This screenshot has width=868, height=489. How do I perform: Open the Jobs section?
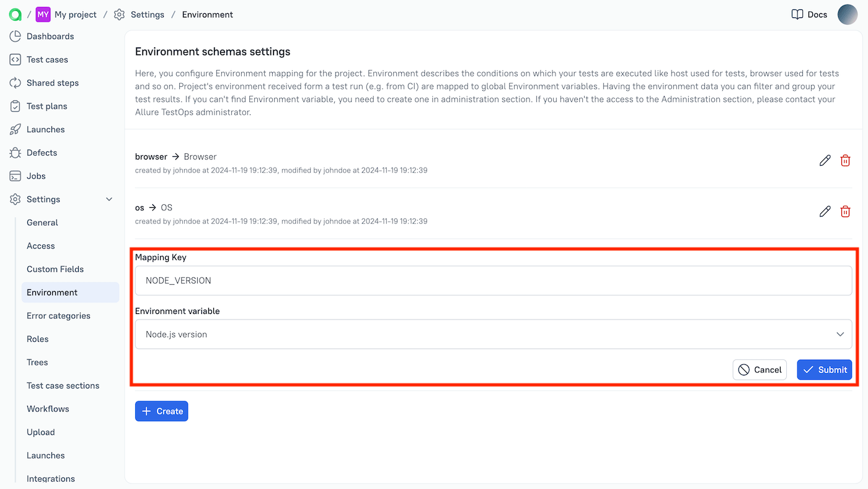point(34,176)
